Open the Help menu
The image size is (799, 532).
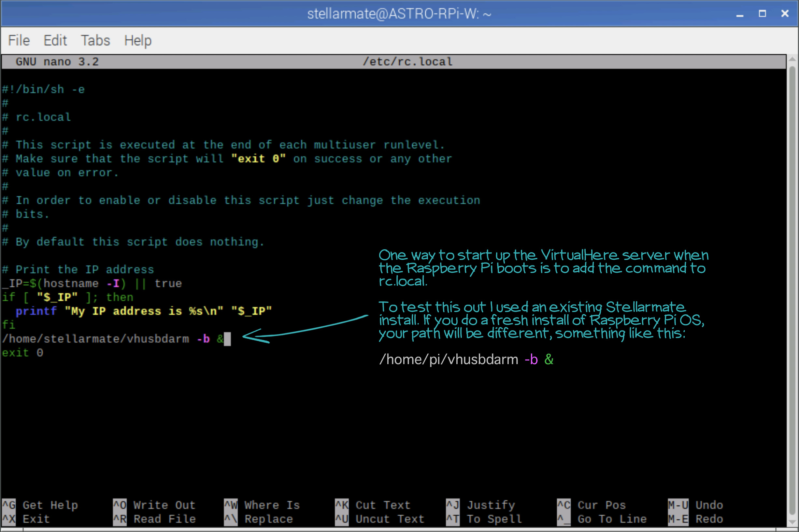137,40
